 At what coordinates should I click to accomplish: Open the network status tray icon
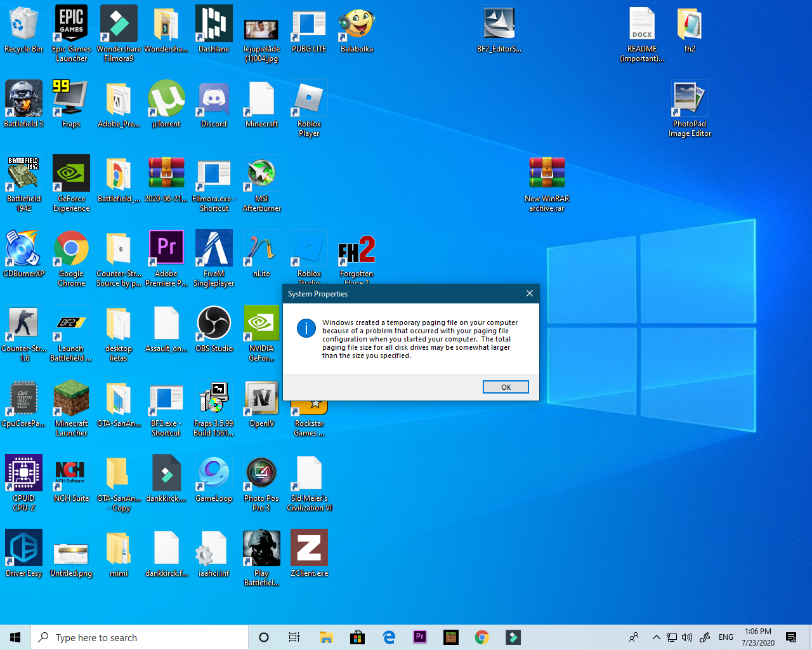[x=672, y=637]
